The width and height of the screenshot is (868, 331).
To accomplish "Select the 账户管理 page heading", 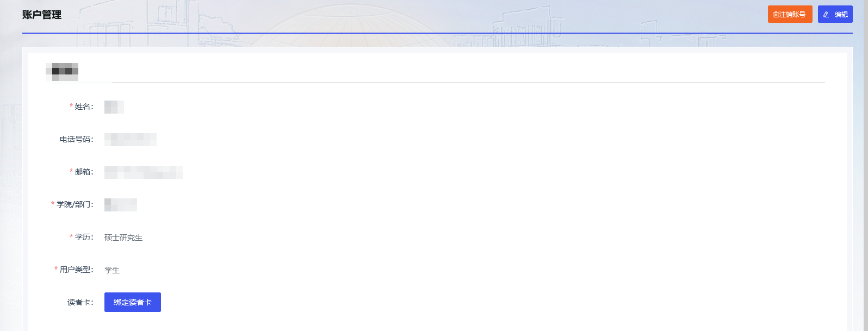I will coord(42,15).
